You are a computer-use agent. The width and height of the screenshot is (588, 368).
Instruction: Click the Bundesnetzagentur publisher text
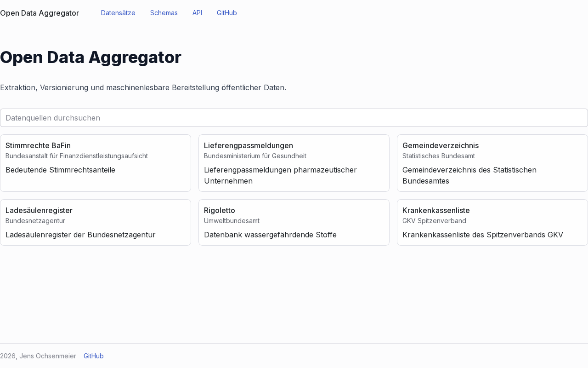35,221
